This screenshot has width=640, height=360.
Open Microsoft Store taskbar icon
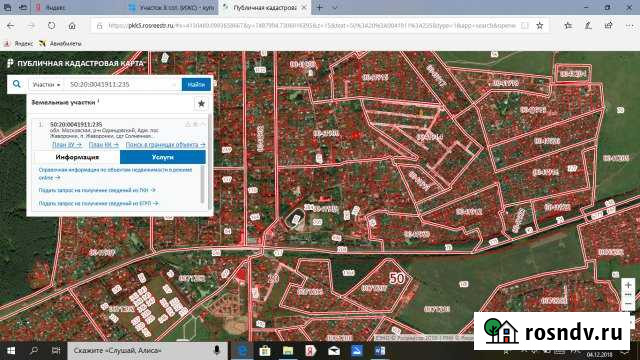(265, 351)
